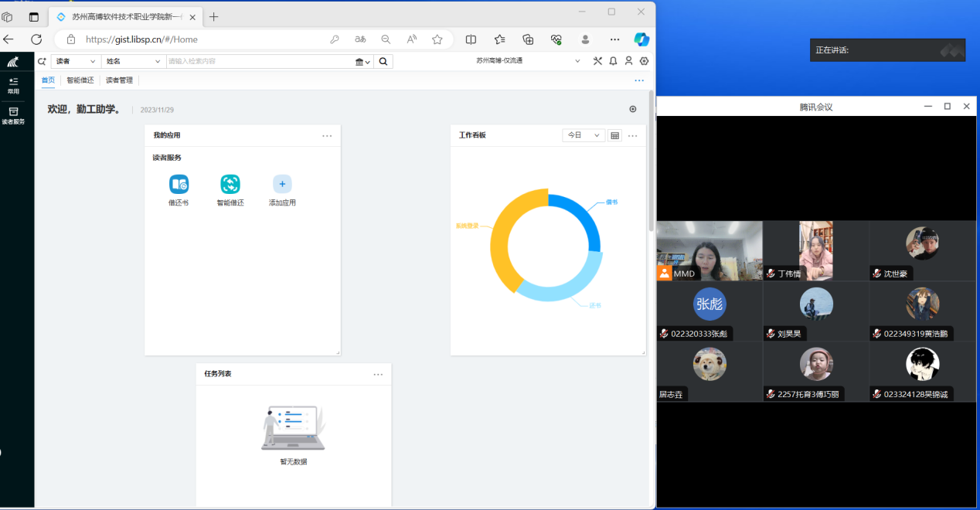Click the settings gear icon in header

tap(644, 61)
